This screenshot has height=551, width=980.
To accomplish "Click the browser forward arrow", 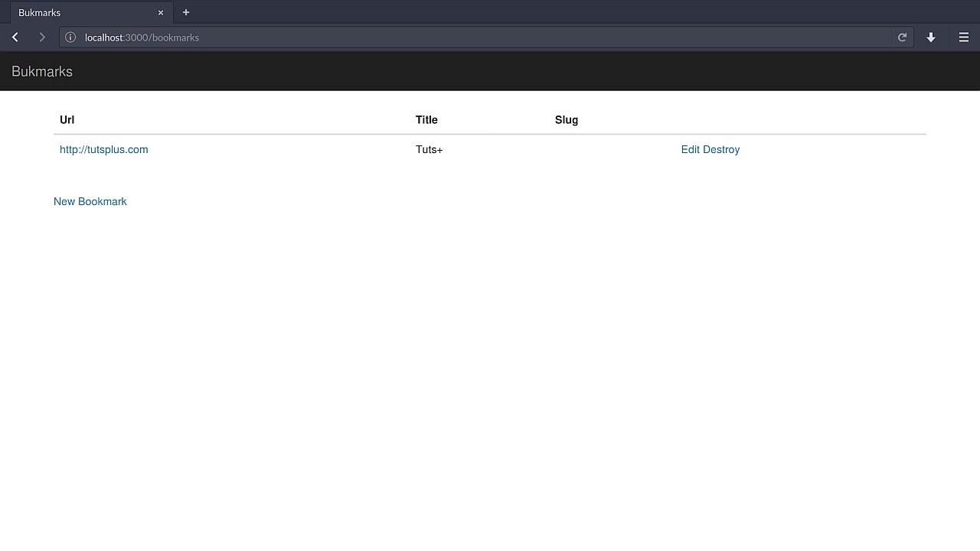I will 42,37.
